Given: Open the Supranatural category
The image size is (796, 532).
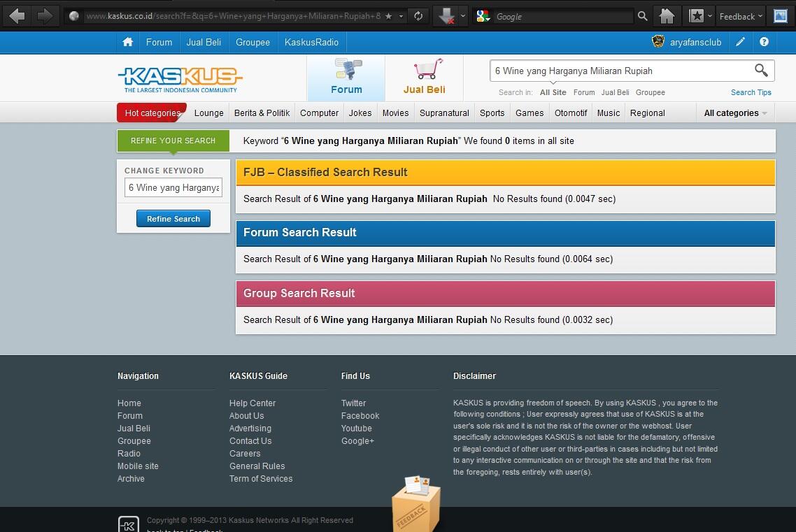Looking at the screenshot, I should click(444, 113).
